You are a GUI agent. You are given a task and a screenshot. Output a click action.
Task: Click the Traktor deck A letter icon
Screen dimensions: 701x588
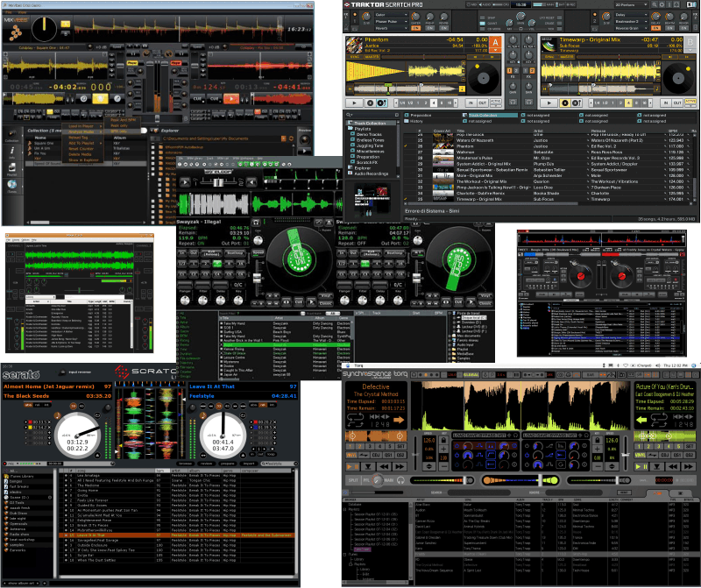(495, 42)
